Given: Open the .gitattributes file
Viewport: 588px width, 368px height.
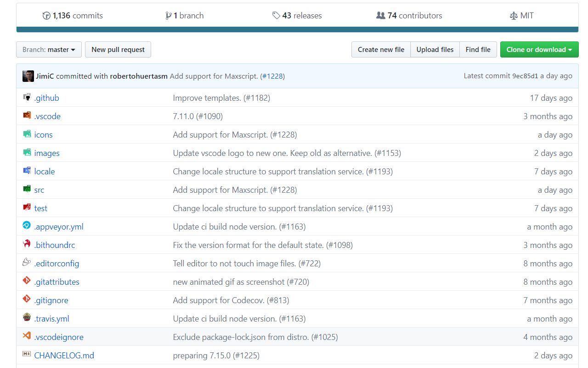Looking at the screenshot, I should [57, 282].
